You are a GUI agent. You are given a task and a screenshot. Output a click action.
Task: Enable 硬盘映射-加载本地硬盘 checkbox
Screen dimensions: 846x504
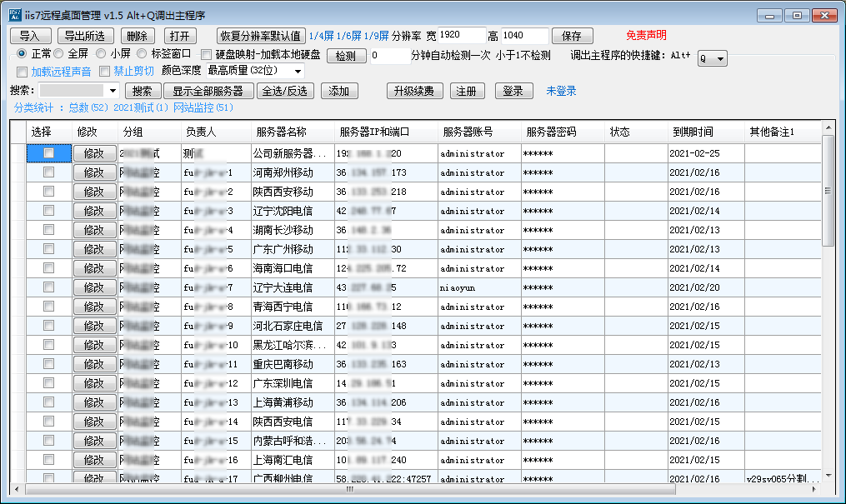pos(206,54)
